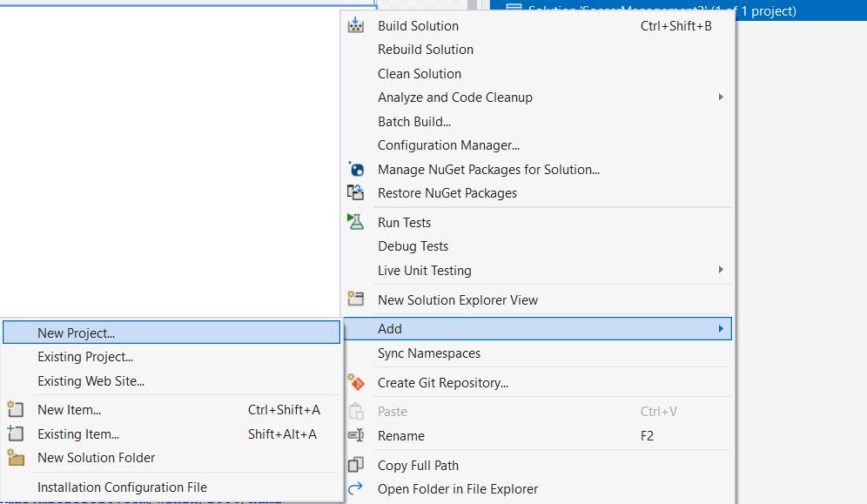The height and width of the screenshot is (504, 867).
Task: Open the Analyze and Code Cleanup entry
Action: (538, 97)
